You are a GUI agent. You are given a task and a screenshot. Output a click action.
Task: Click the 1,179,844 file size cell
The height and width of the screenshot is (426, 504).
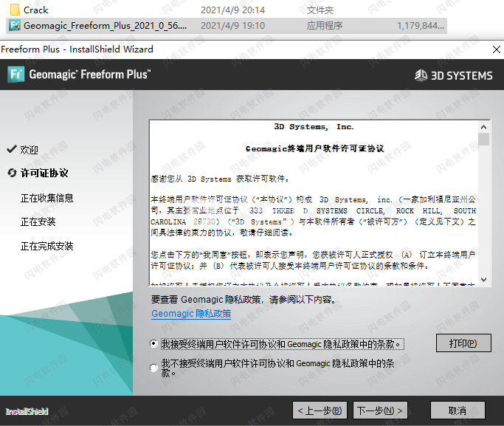pos(421,25)
